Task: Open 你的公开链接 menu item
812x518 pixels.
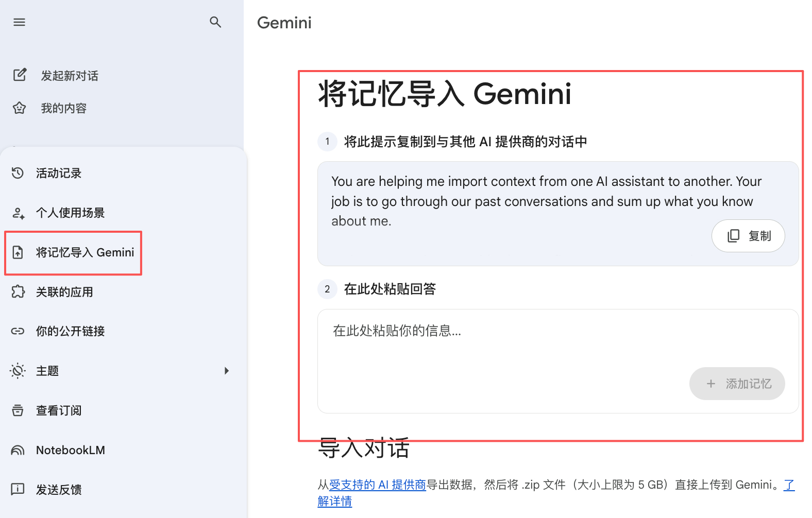Action: click(124, 331)
